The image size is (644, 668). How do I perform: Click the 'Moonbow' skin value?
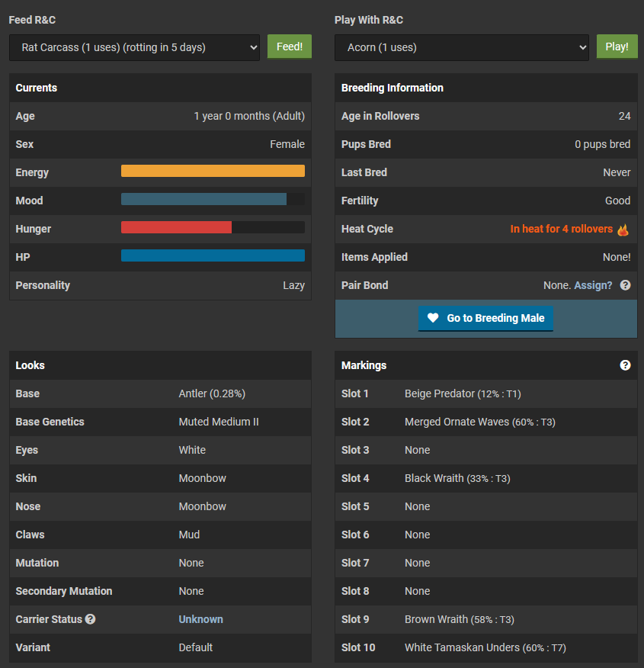[x=202, y=478]
